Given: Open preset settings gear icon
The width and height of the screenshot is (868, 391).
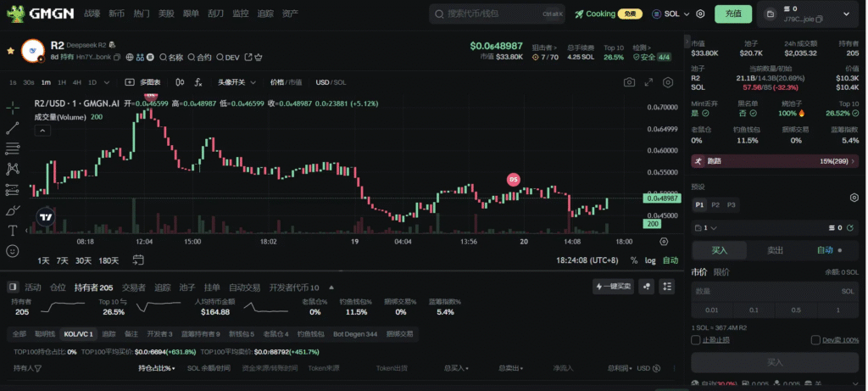Looking at the screenshot, I should pos(854,197).
